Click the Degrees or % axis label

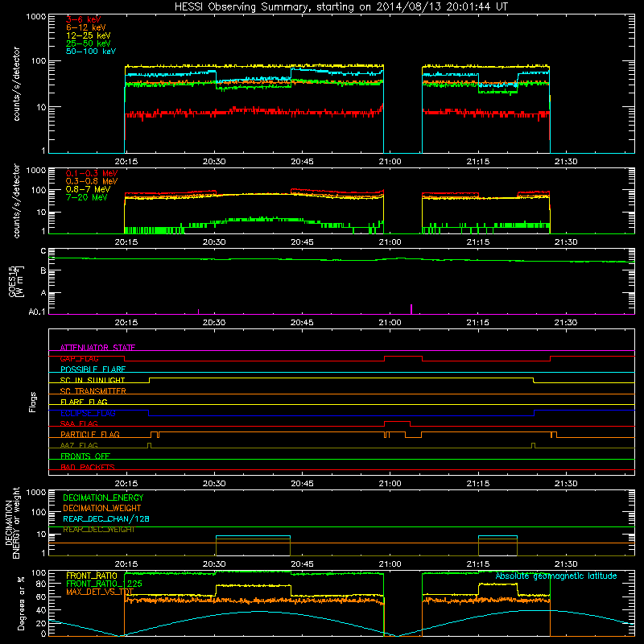click(21, 603)
